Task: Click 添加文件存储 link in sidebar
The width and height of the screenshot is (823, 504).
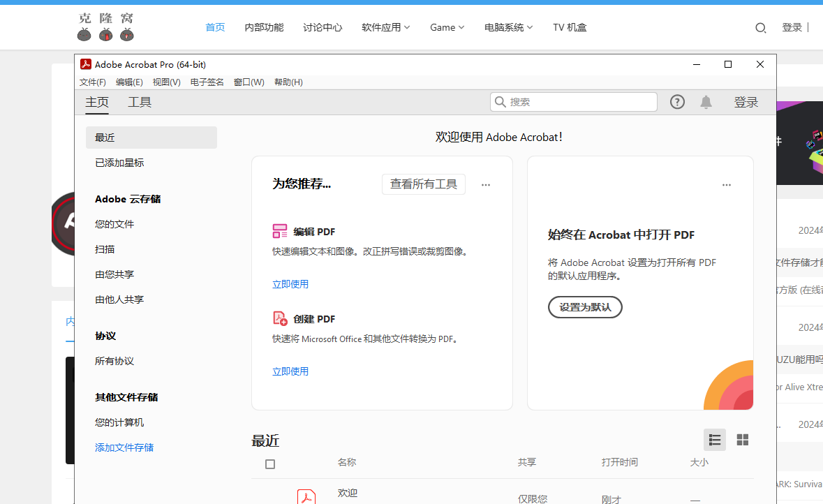Action: [124, 447]
